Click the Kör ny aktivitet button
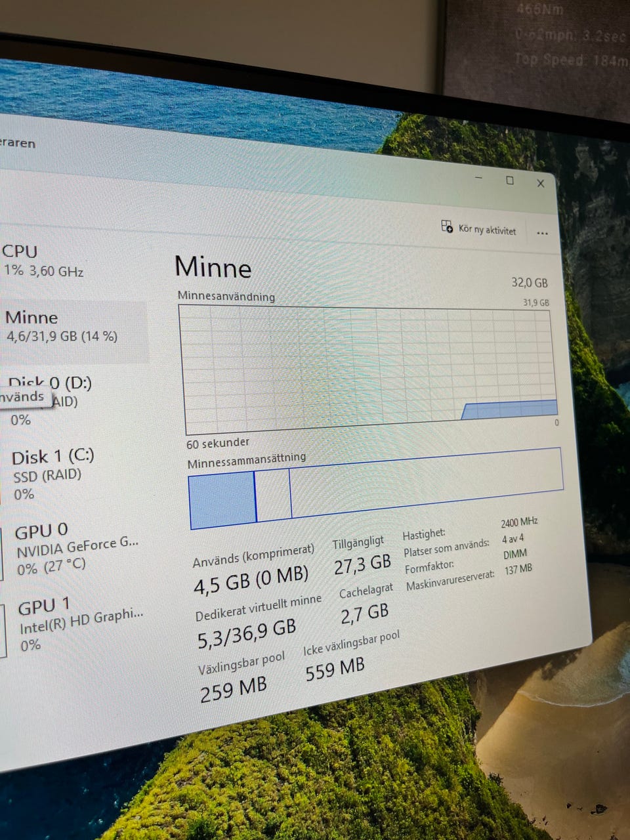 coord(479,228)
